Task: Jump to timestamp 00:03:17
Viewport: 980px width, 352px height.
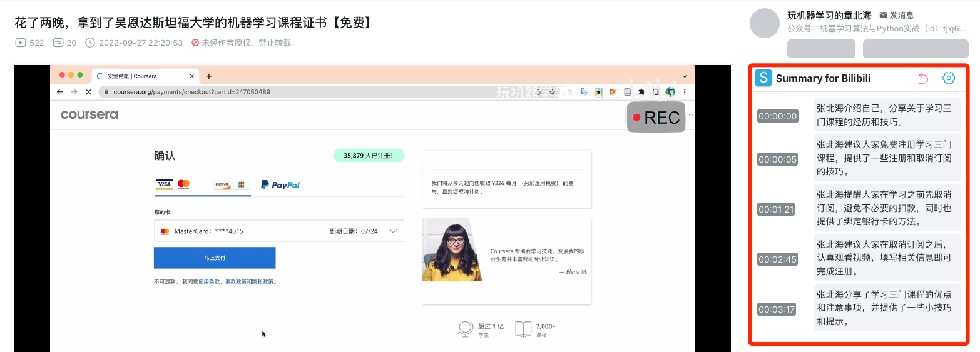Action: [x=777, y=309]
